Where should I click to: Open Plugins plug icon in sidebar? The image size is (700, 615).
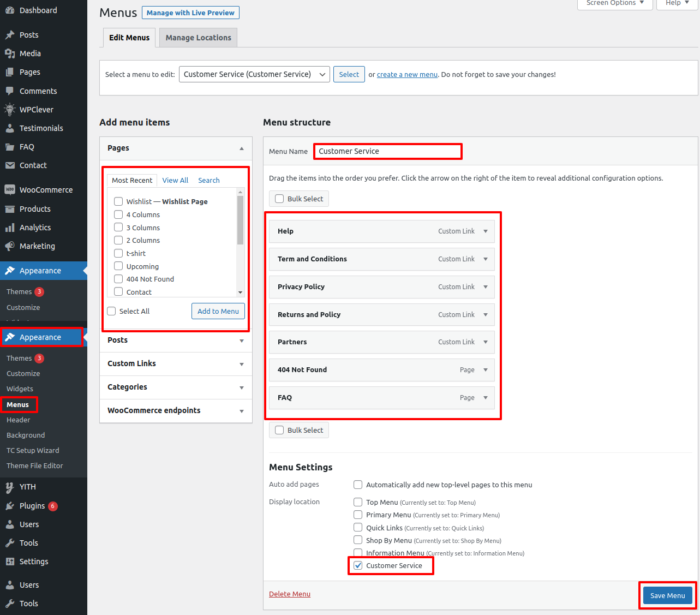(10, 506)
